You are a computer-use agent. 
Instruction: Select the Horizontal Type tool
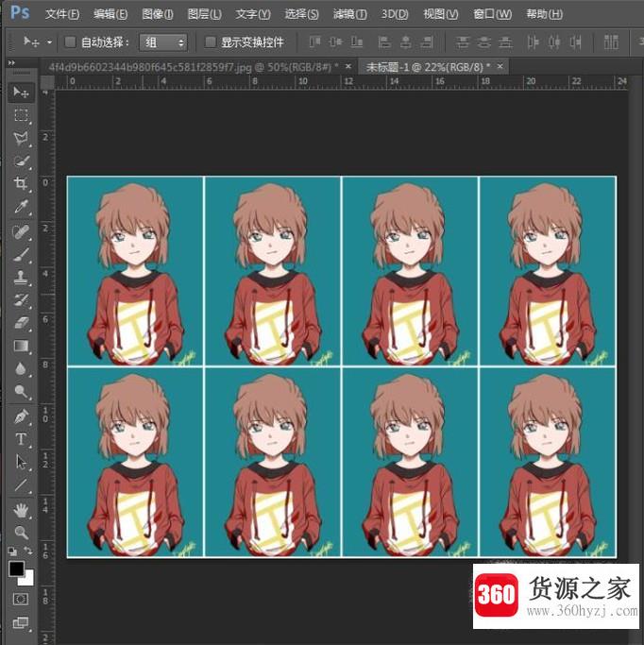point(21,439)
